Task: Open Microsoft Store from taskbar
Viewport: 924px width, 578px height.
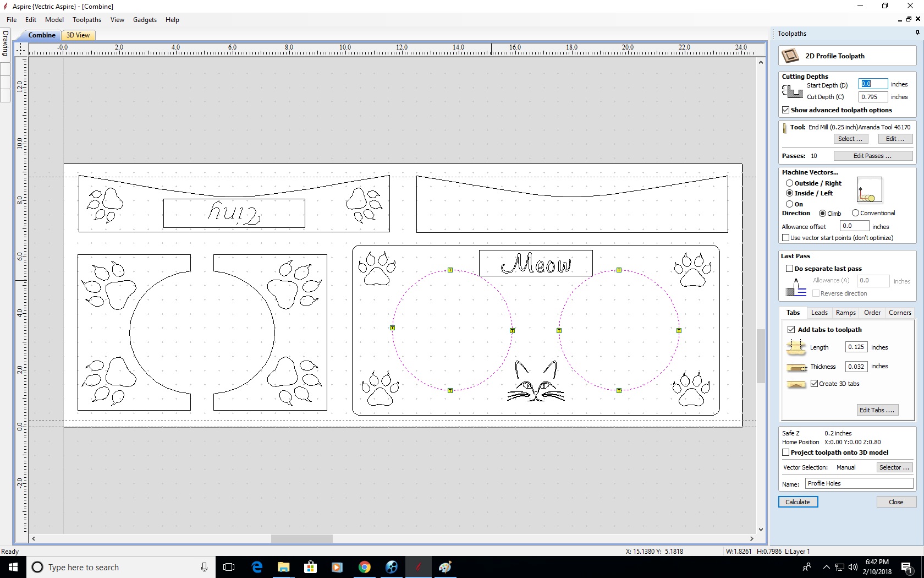Action: [310, 567]
